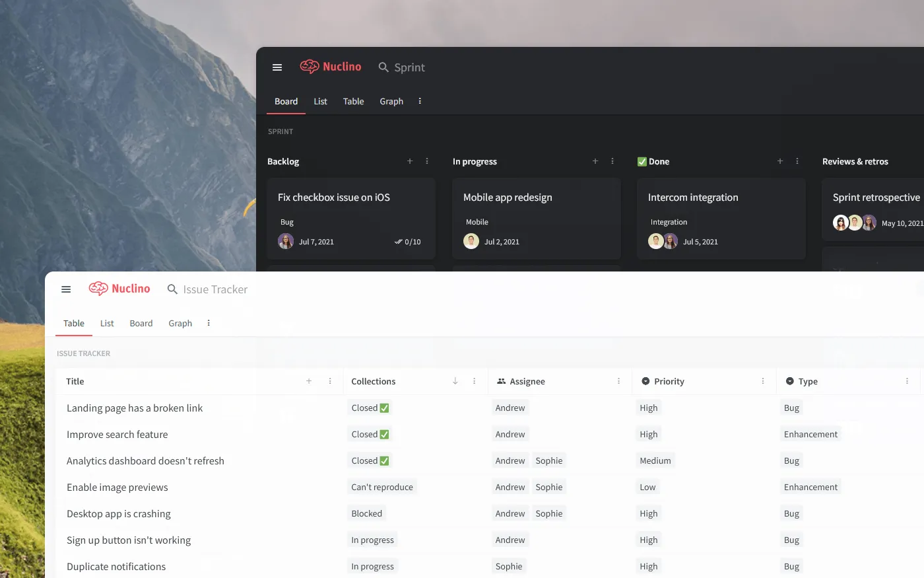Switch to Graph tab in Issue Tracker
The height and width of the screenshot is (578, 924).
tap(180, 323)
